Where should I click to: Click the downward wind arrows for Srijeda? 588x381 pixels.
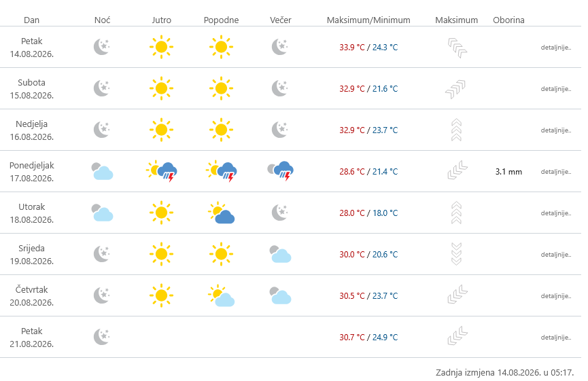[456, 254]
